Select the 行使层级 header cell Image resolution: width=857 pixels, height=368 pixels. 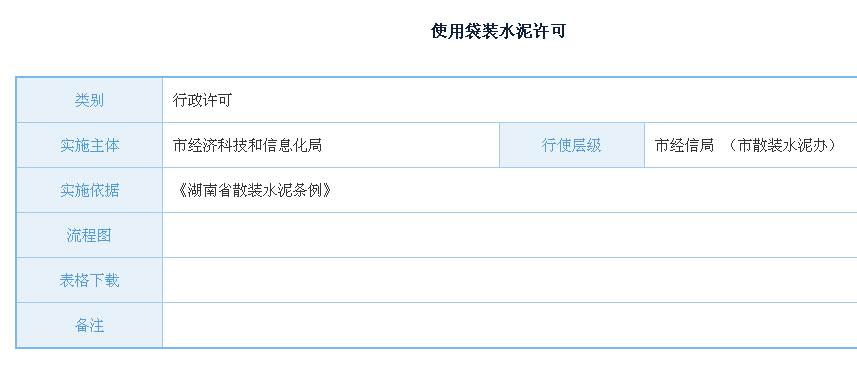(x=572, y=145)
